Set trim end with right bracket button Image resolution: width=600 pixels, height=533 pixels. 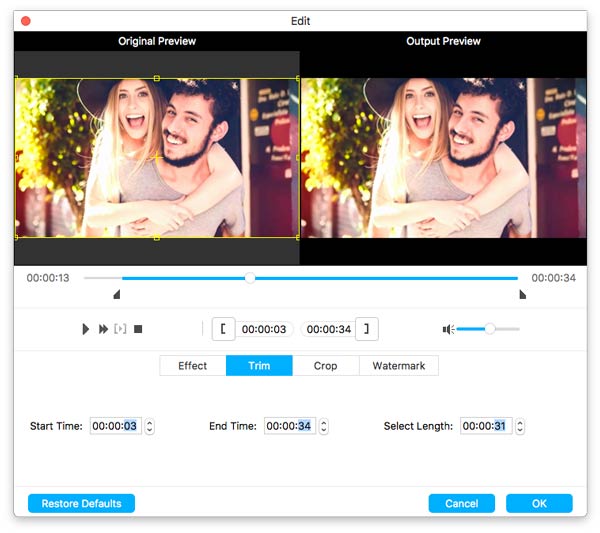367,329
